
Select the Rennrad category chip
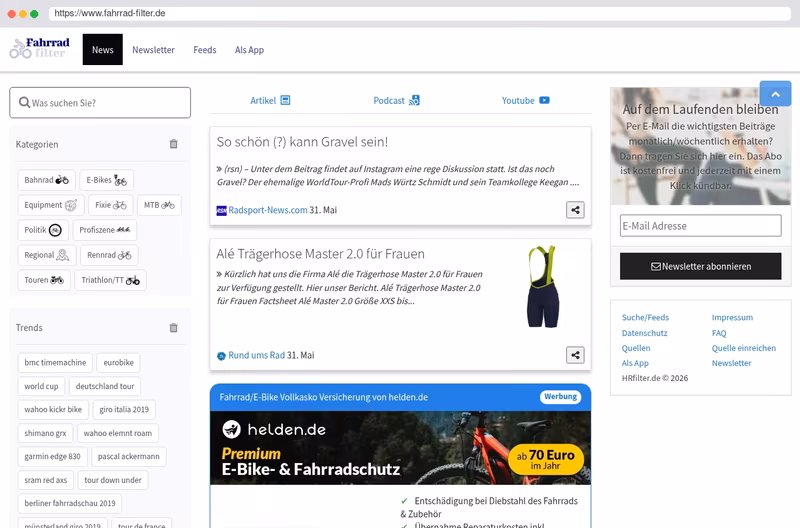tap(109, 255)
